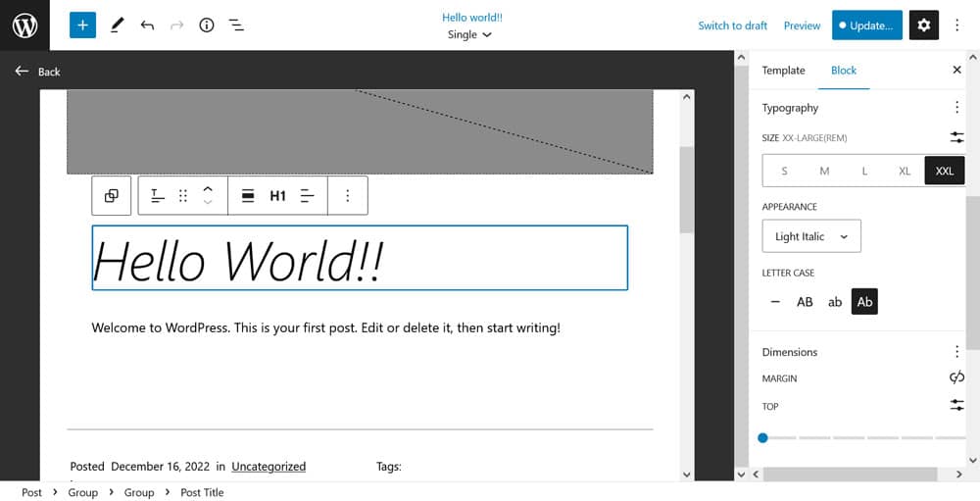This screenshot has width=980, height=501.
Task: Open the Uncategorized category link
Action: point(269,467)
